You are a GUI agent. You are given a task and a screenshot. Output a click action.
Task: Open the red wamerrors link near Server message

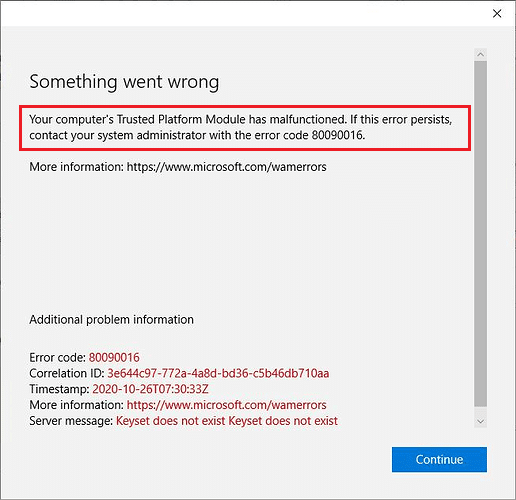pos(226,405)
